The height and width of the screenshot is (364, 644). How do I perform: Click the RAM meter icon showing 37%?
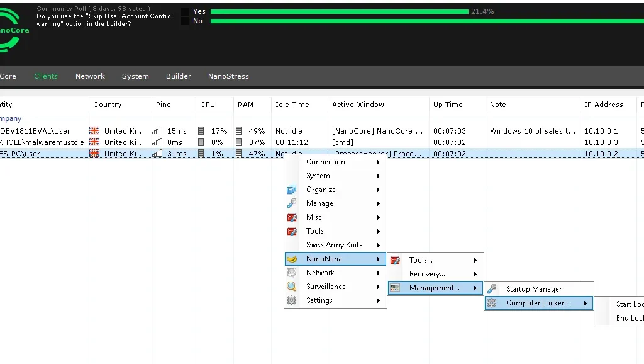[x=238, y=142]
